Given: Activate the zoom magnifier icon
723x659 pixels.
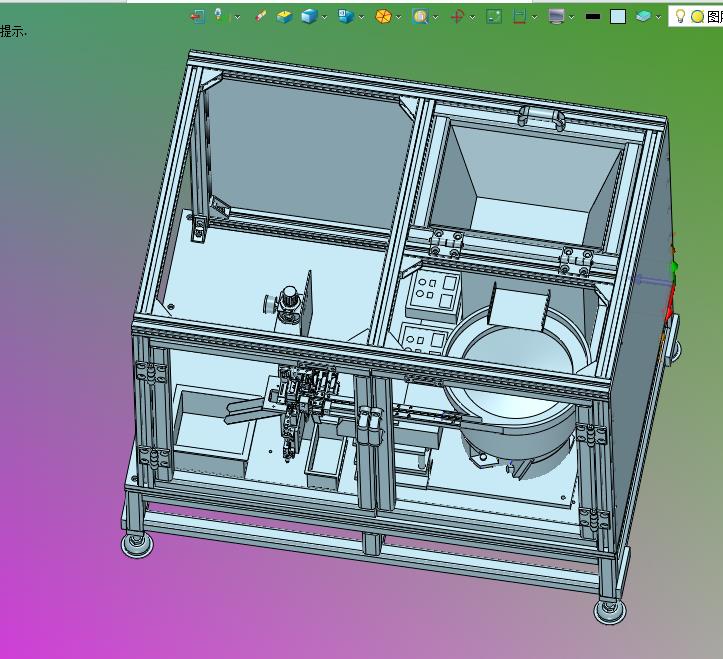Looking at the screenshot, I should click(x=420, y=17).
